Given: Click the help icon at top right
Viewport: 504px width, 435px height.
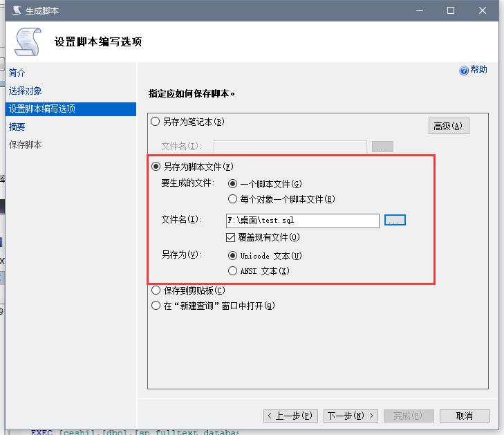Looking at the screenshot, I should coord(464,71).
